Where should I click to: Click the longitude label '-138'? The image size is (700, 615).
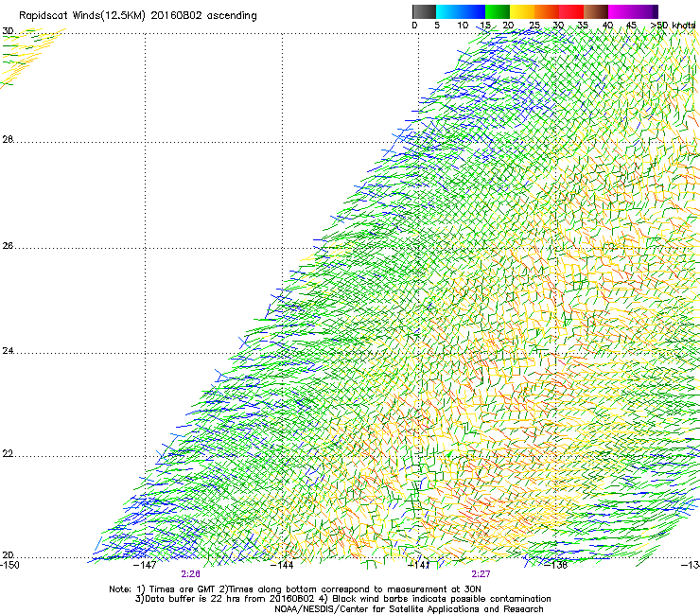555,565
